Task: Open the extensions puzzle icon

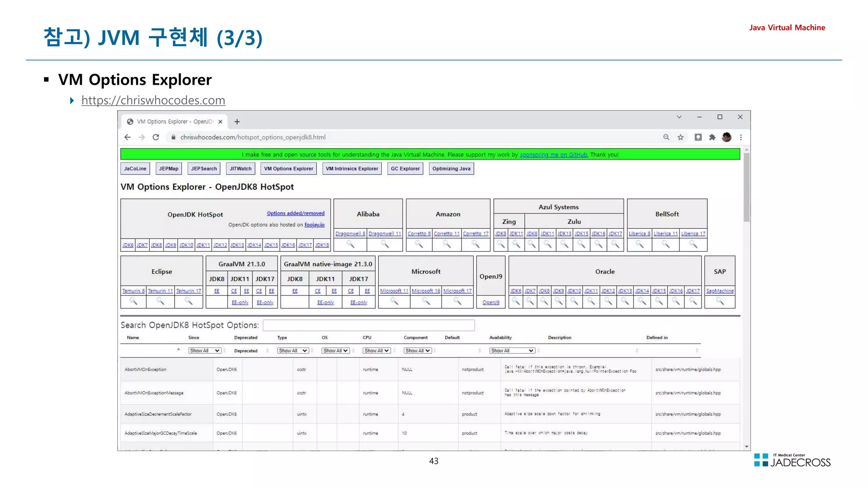Action: click(712, 137)
